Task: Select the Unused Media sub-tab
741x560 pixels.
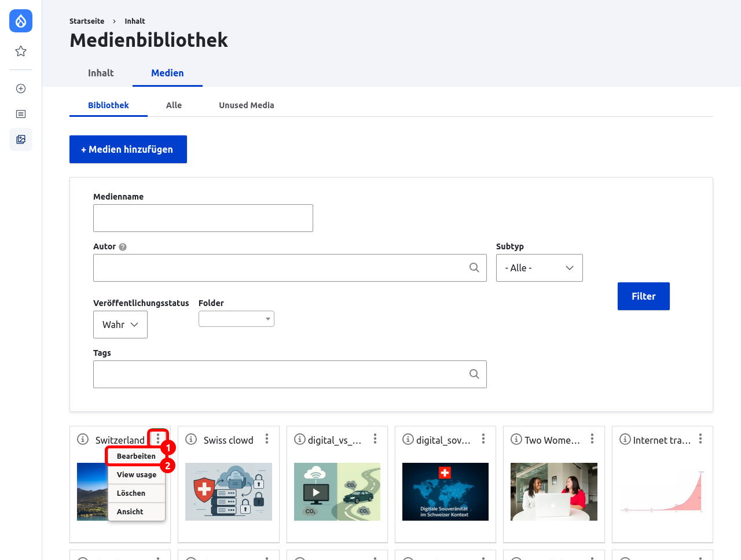Action: point(247,105)
